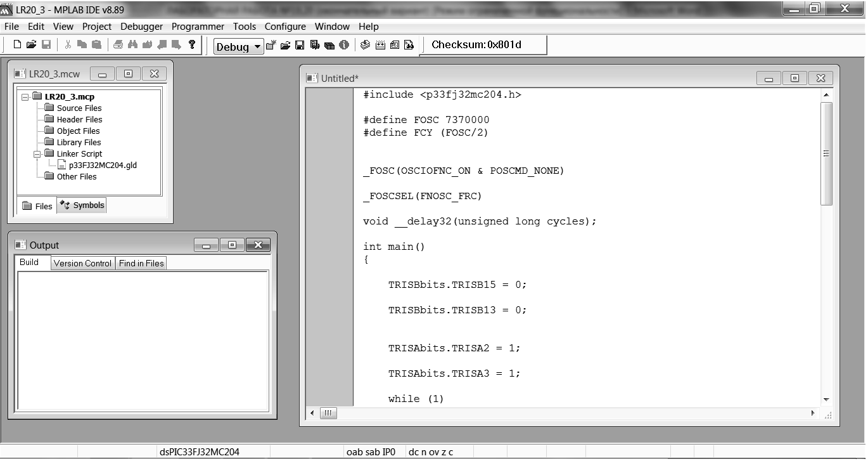Click 'oab sab IP0' status entry
The height and width of the screenshot is (461, 868).
pyautogui.click(x=371, y=452)
